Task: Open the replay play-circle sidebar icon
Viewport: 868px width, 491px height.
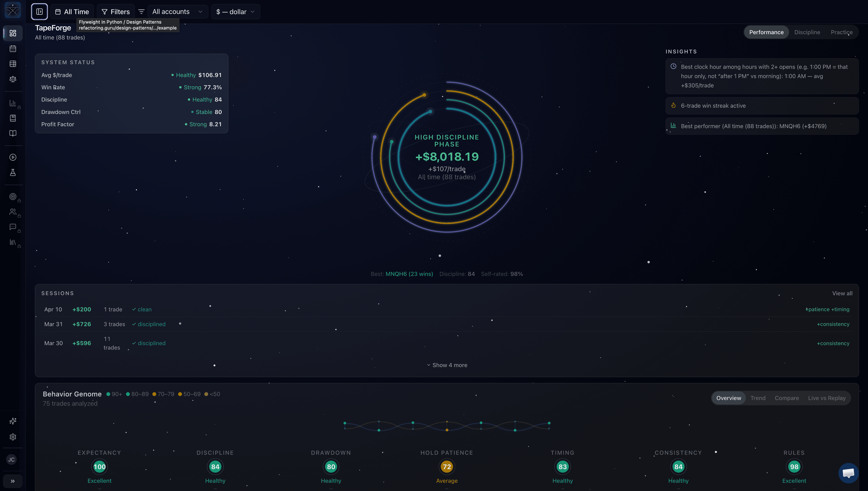Action: coord(13,157)
